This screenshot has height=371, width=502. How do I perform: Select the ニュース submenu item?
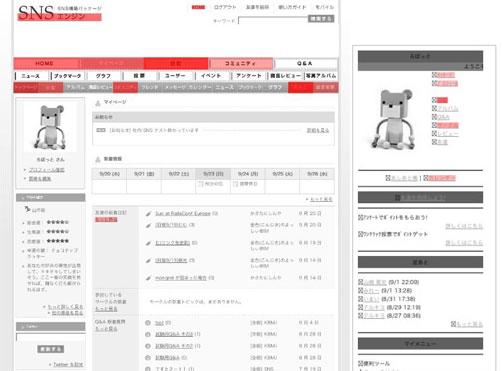click(x=31, y=76)
